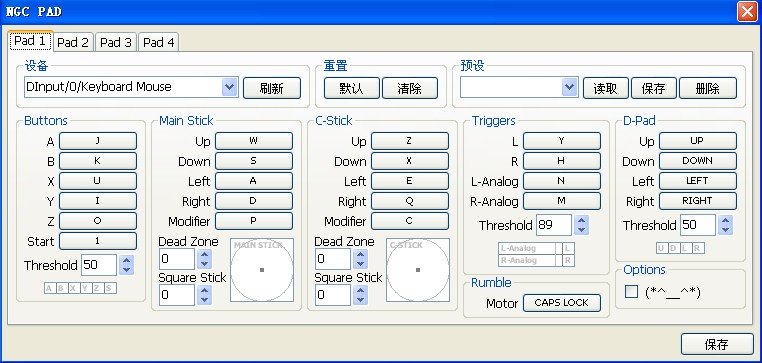
Task: Rebind Main Stick Up mapped to W
Action: pos(254,141)
